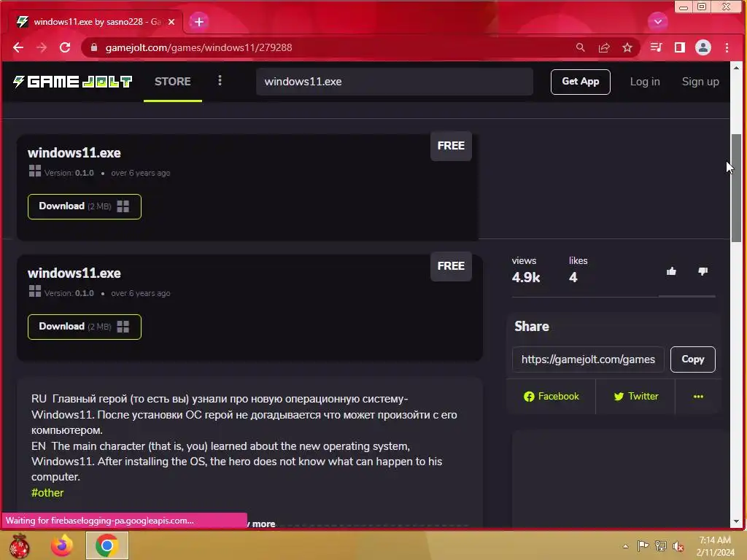Click the Copy share link button
The width and height of the screenshot is (747, 560).
pos(692,359)
